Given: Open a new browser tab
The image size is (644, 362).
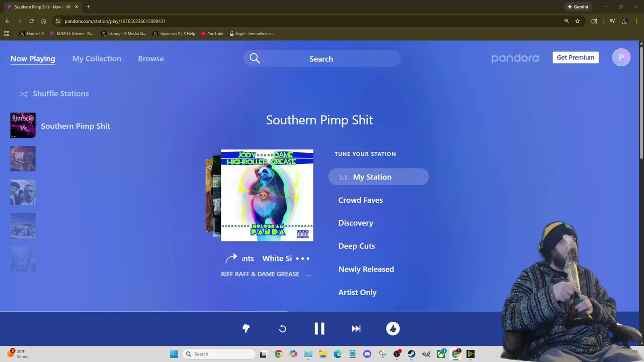Looking at the screenshot, I should tap(88, 7).
